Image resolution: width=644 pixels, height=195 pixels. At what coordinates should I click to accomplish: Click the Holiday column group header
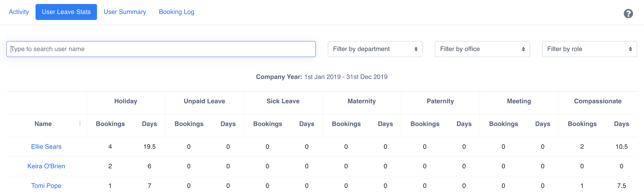[x=126, y=101]
